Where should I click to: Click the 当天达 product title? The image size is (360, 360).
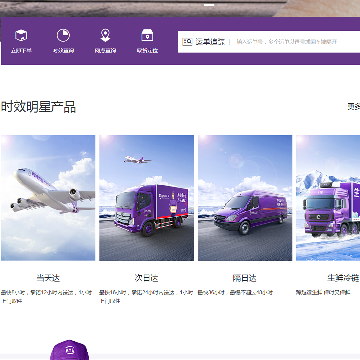pos(48,278)
